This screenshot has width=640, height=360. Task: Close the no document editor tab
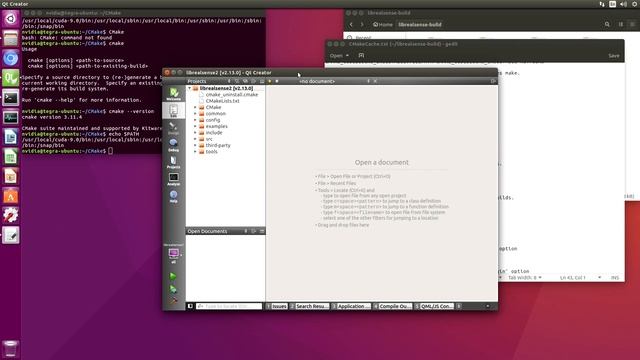(375, 81)
